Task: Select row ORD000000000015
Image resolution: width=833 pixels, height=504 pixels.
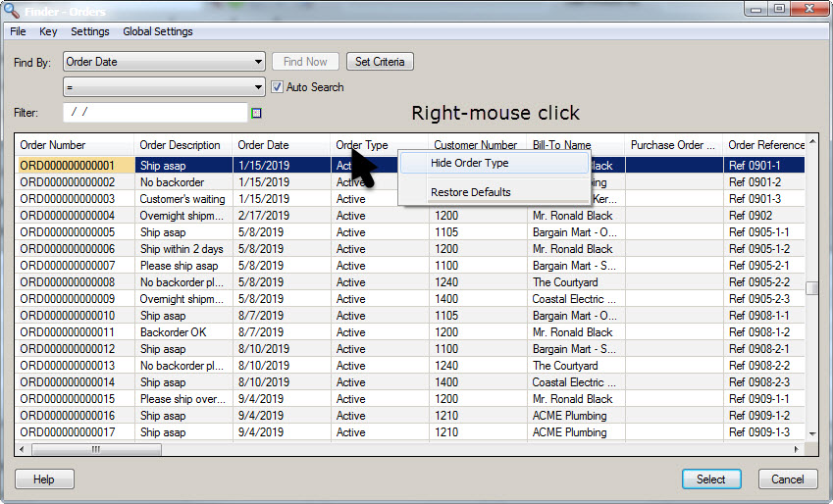Action: (410, 398)
